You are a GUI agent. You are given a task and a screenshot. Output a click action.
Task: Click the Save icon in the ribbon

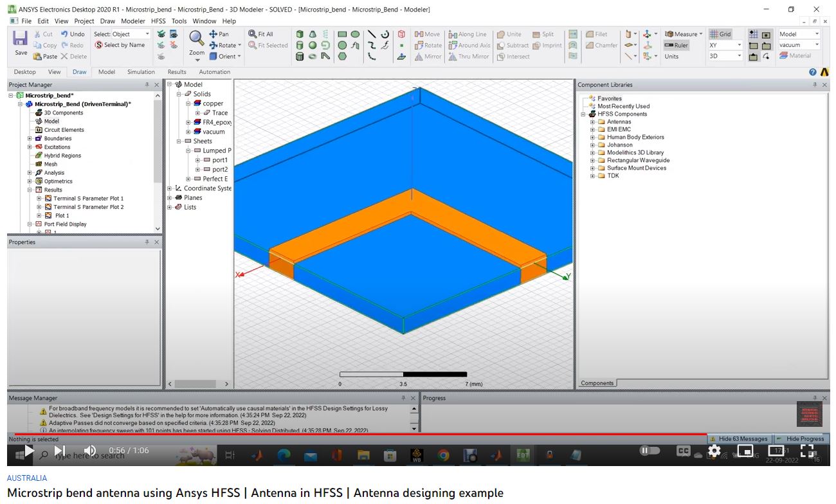pos(21,38)
